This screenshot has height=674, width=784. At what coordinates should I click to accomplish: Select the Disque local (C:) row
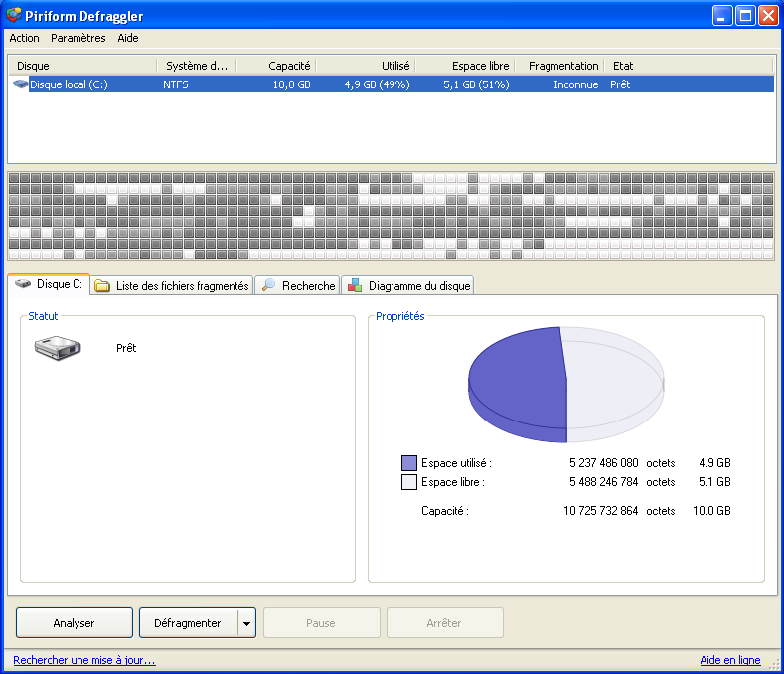pyautogui.click(x=392, y=84)
